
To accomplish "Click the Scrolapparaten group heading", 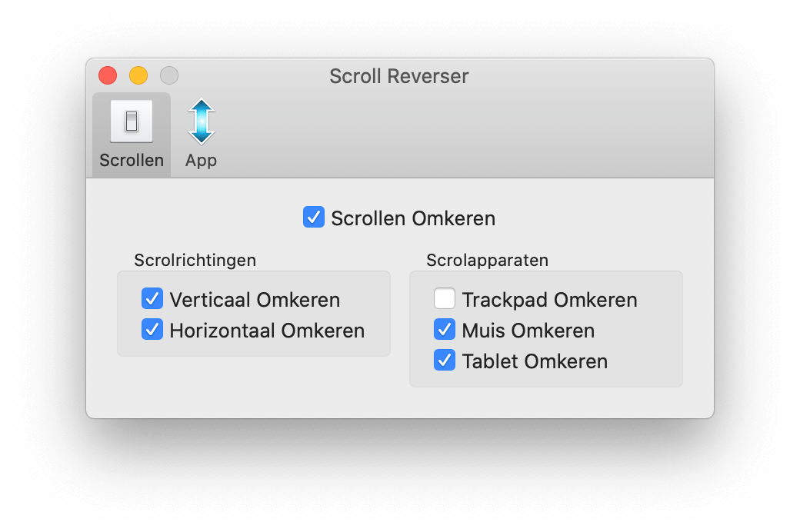I will click(487, 260).
